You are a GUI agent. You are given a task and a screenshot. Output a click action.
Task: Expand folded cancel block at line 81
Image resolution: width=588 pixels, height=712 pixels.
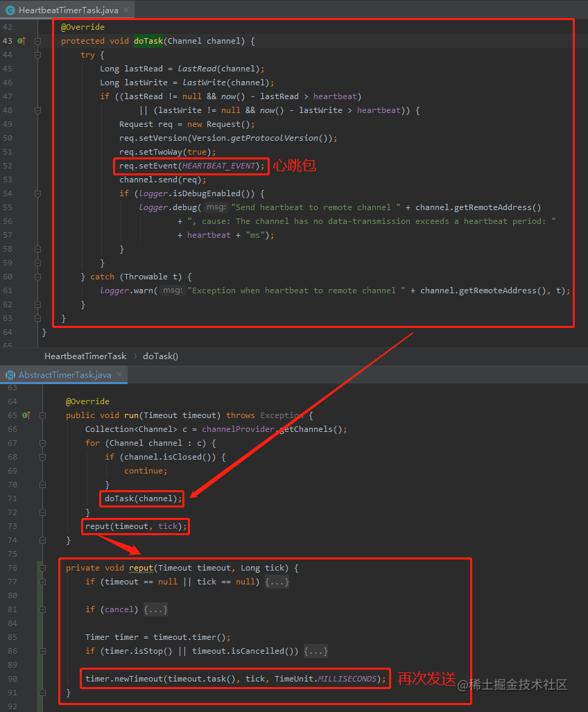pos(42,609)
